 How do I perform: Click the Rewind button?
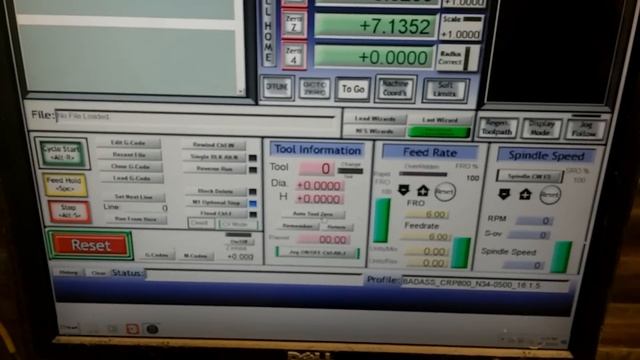214,145
